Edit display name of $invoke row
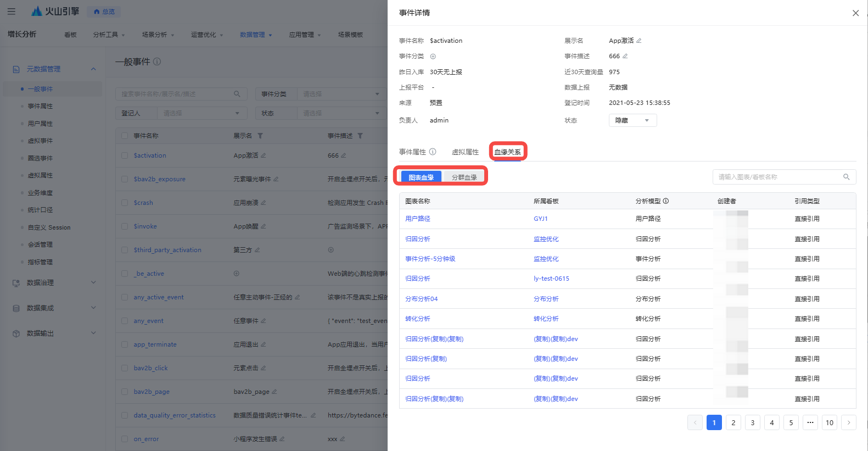Image resolution: width=868 pixels, height=451 pixels. tap(264, 226)
